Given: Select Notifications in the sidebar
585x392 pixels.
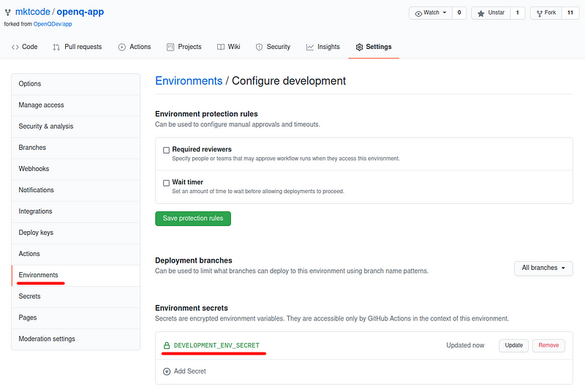Looking at the screenshot, I should point(76,190).
